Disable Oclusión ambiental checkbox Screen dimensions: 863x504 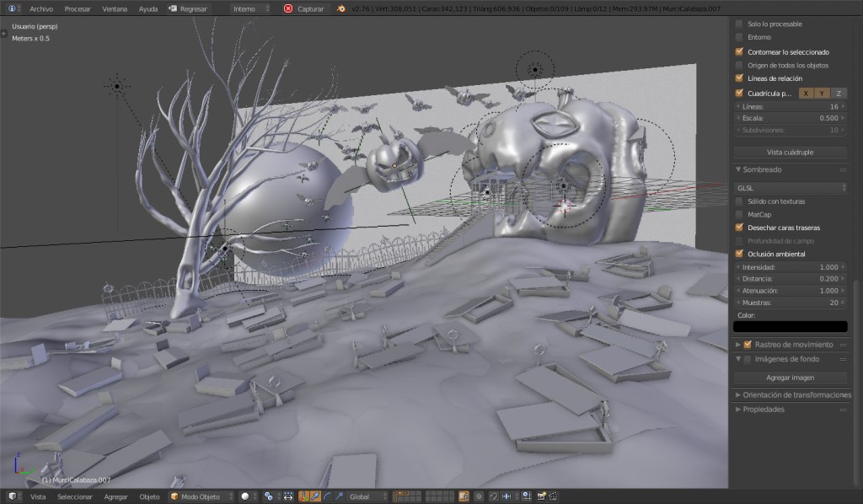pos(740,254)
